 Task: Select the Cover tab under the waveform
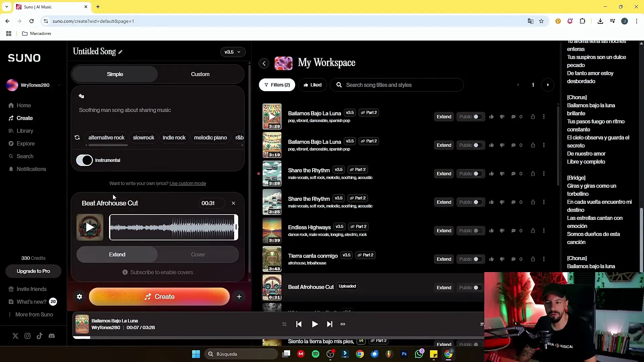[198, 254]
